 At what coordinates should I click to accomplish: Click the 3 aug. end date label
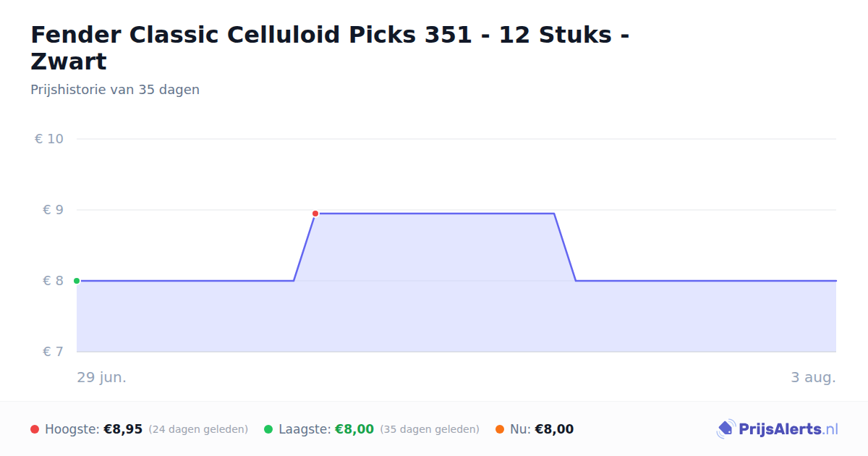point(813,377)
